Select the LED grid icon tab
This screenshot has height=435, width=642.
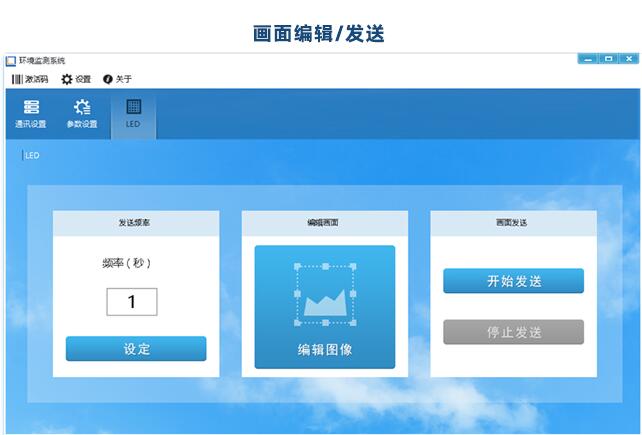(133, 107)
